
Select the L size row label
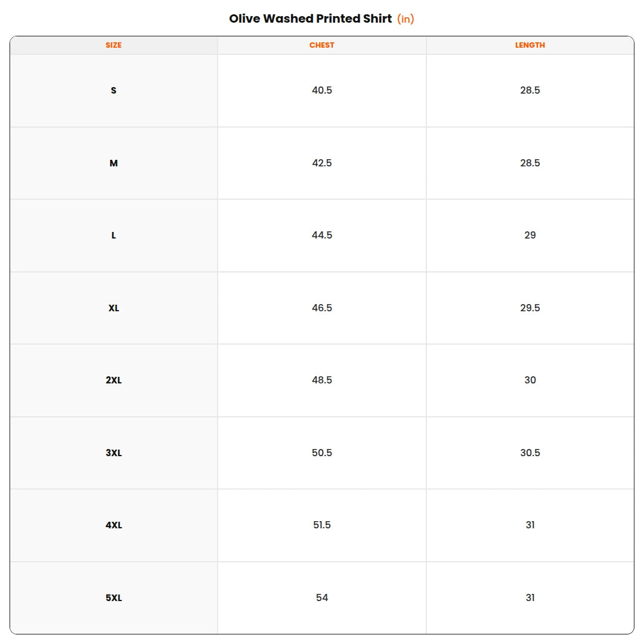point(113,236)
